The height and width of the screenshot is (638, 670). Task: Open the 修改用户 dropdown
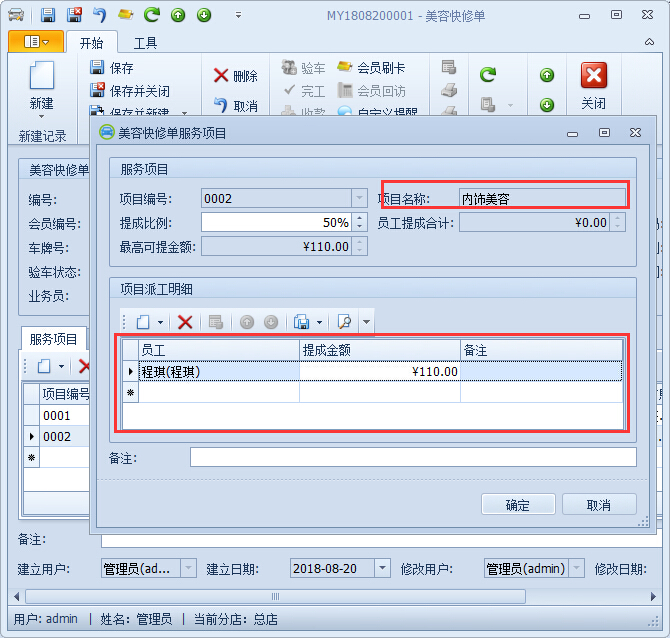click(575, 568)
